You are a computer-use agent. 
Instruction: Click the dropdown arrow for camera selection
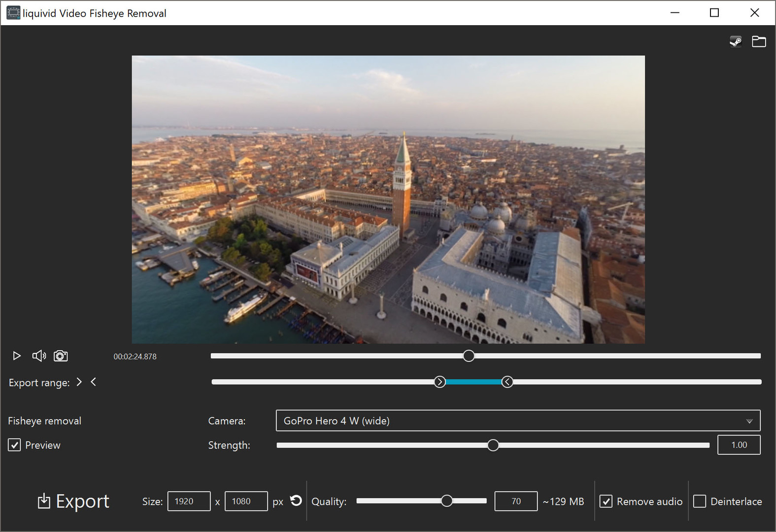click(749, 421)
